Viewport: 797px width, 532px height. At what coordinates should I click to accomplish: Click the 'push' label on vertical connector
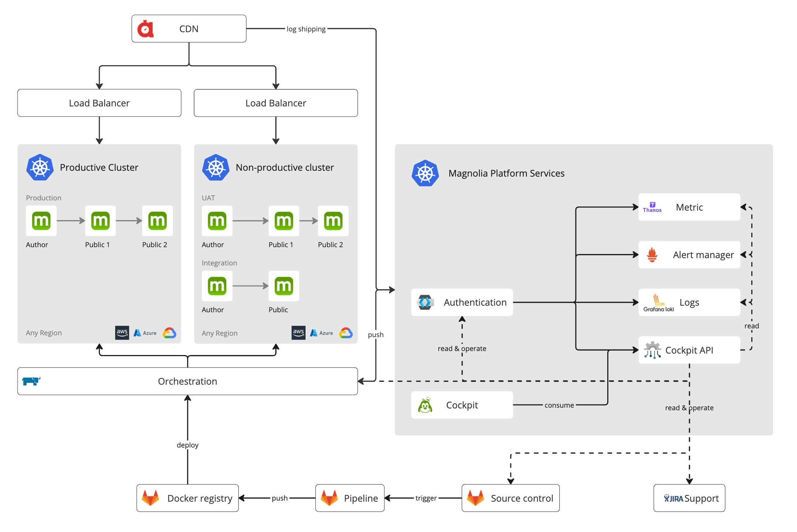point(376,335)
